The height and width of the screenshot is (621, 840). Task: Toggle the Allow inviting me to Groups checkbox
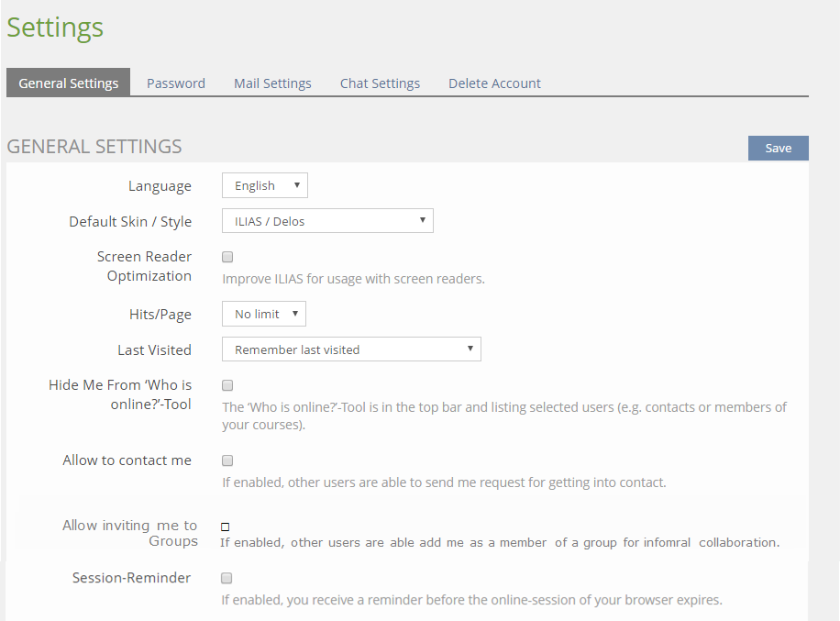point(226,527)
